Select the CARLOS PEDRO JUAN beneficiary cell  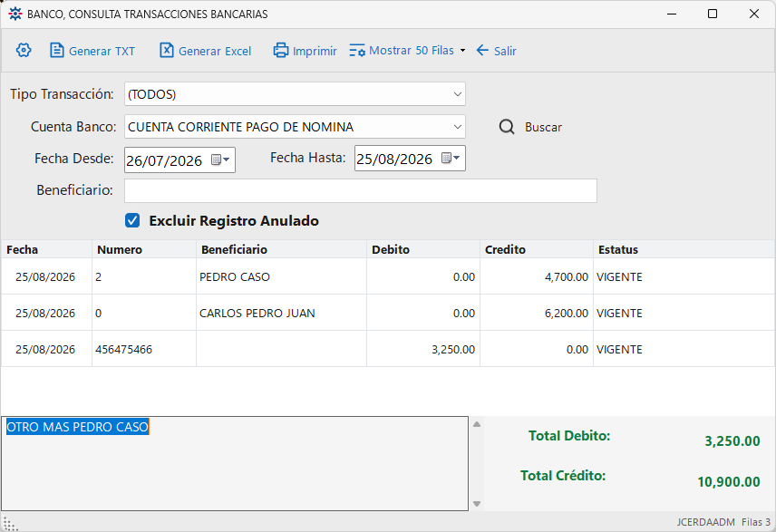(281, 314)
